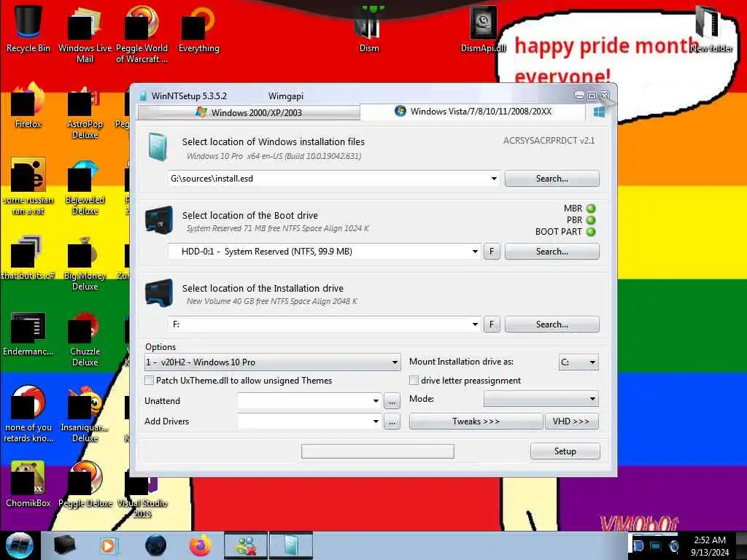Open Bejeweled Deluxe desktop shortcut
The width and height of the screenshot is (747, 560).
coord(85,187)
